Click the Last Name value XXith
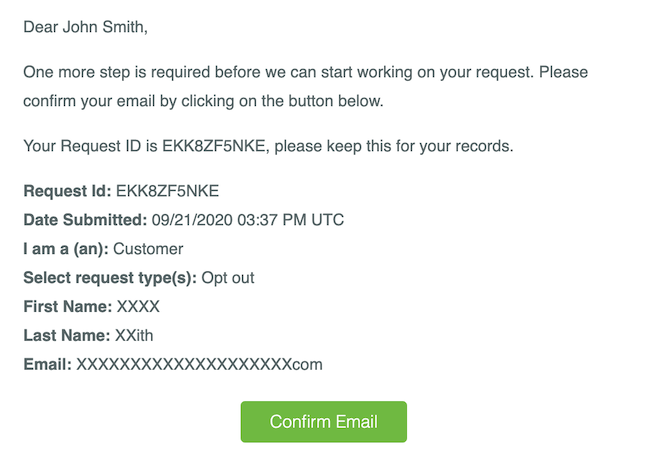 click(134, 335)
